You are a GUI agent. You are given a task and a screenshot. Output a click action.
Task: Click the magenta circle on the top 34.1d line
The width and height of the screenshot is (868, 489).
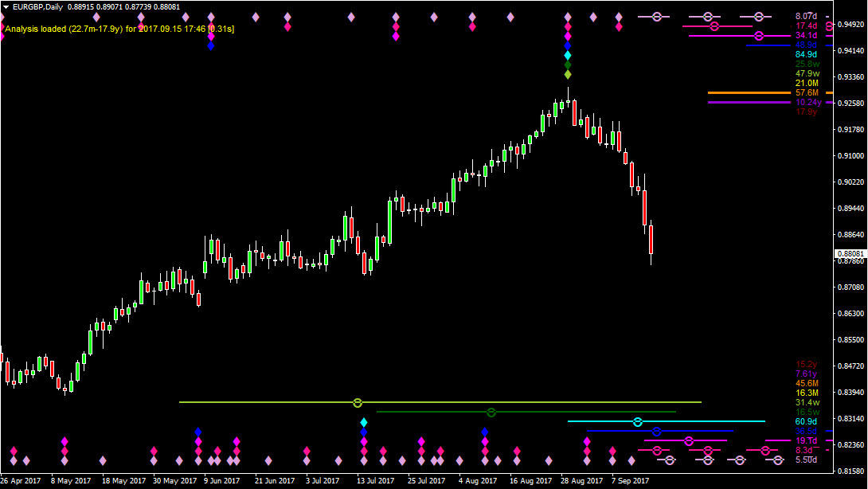pos(759,36)
